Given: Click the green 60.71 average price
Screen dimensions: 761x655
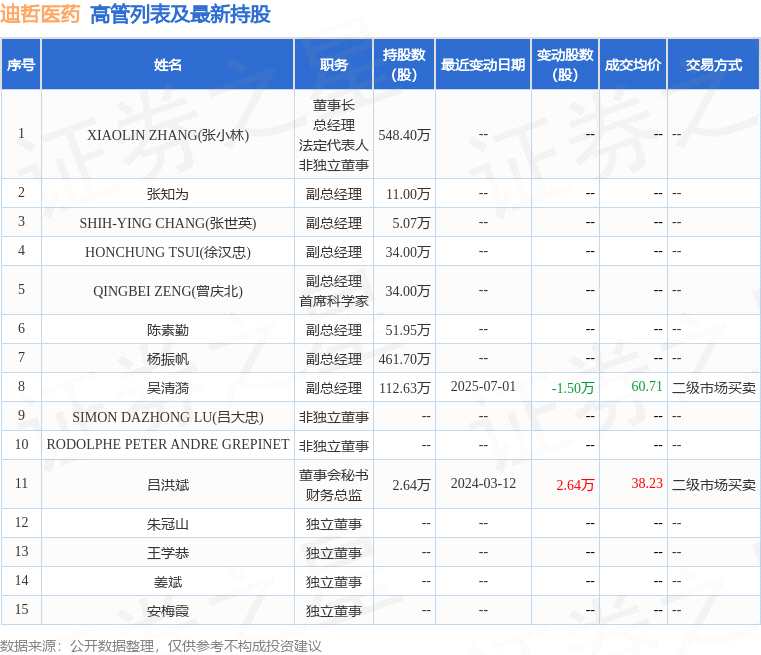Looking at the screenshot, I should (647, 386).
